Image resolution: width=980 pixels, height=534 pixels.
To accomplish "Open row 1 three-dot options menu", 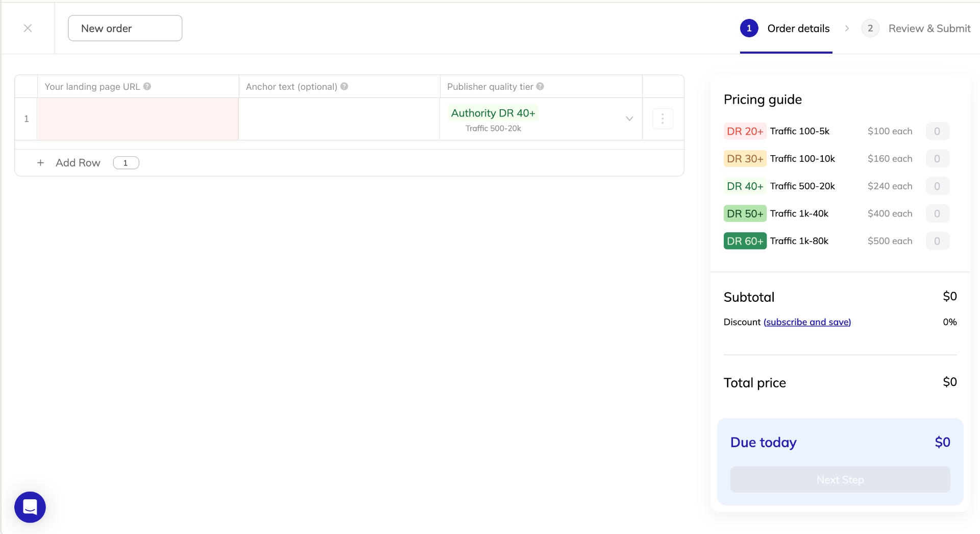I will pyautogui.click(x=663, y=119).
